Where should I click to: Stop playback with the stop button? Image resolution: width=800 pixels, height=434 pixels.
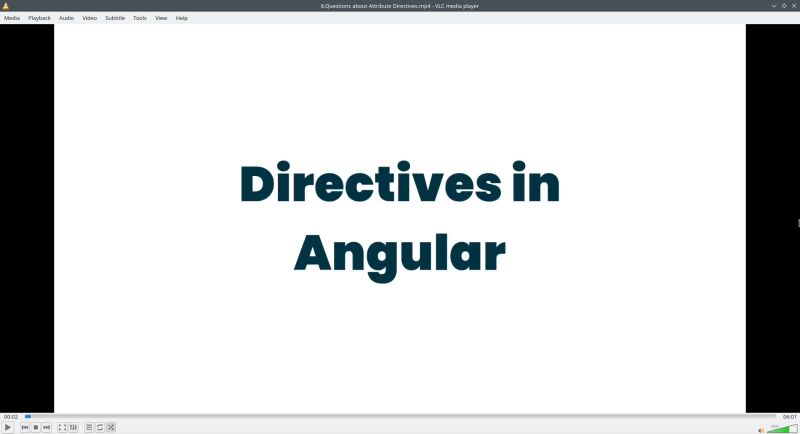[36, 427]
